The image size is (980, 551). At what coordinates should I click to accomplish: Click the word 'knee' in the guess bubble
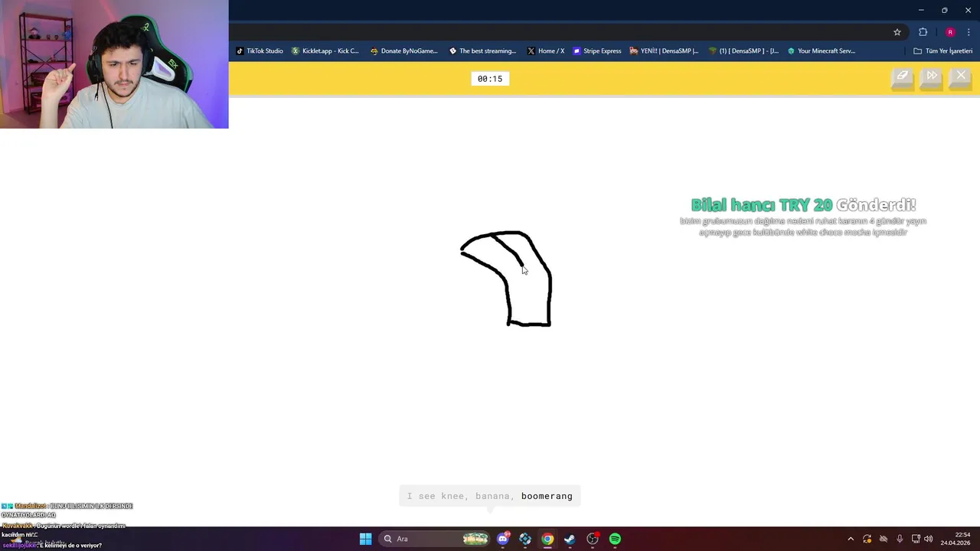(452, 496)
